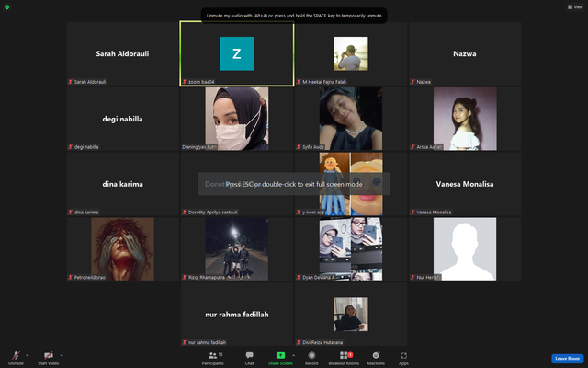Click the Dianingtyas Putri name label

pos(199,147)
